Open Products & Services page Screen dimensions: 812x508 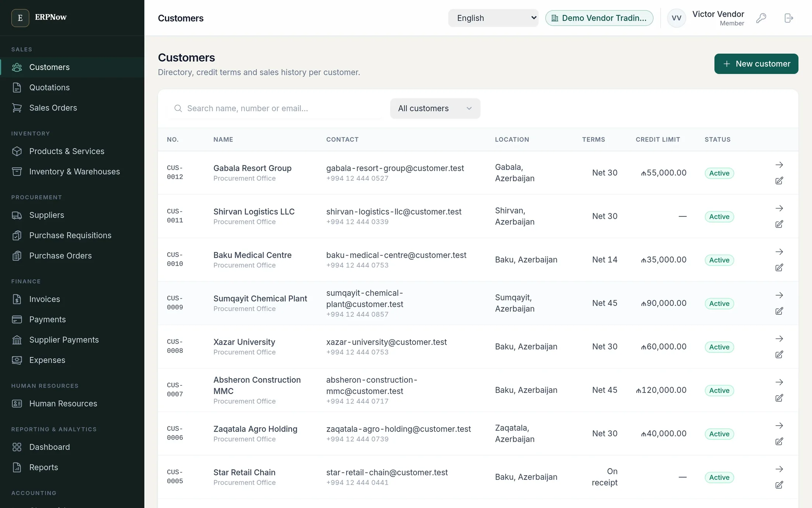click(72, 151)
